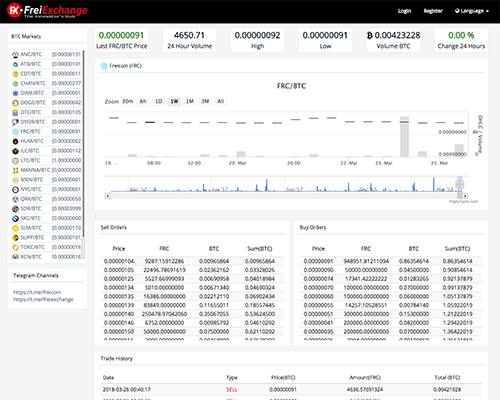The height and width of the screenshot is (400, 500).
Task: Click sell order priced 0.00000104
Action: [192, 261]
